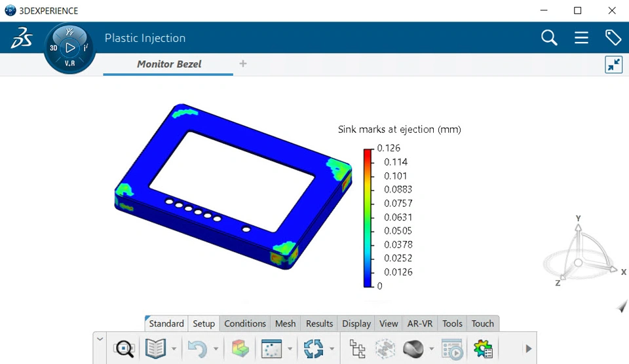Click the compass play button
Viewport: 629px width, 364px height.
coord(70,48)
